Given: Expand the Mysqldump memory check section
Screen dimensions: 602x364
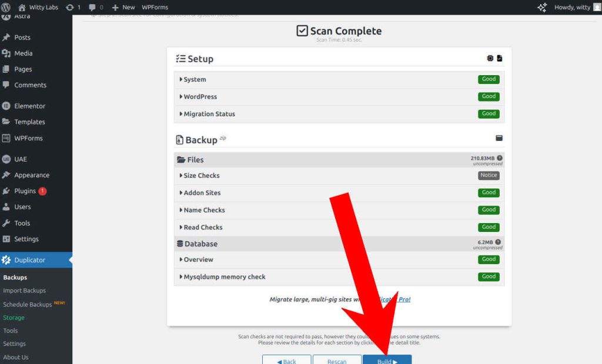Looking at the screenshot, I should click(339, 277).
